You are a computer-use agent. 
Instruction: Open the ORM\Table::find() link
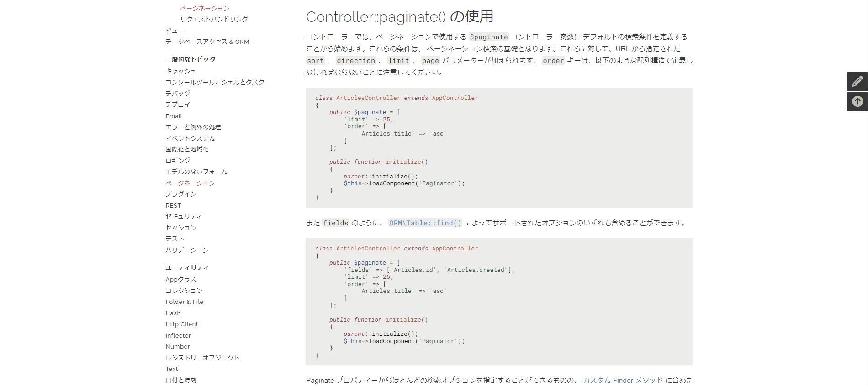click(425, 223)
